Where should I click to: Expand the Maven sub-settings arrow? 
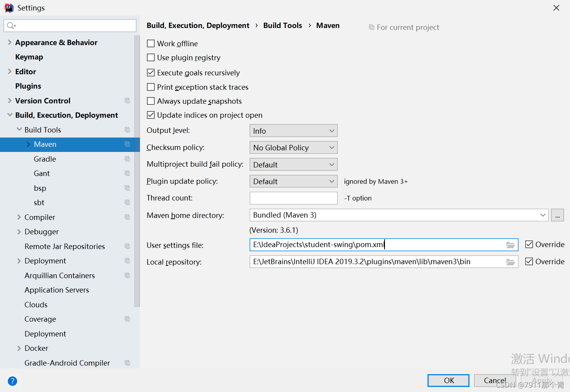28,144
